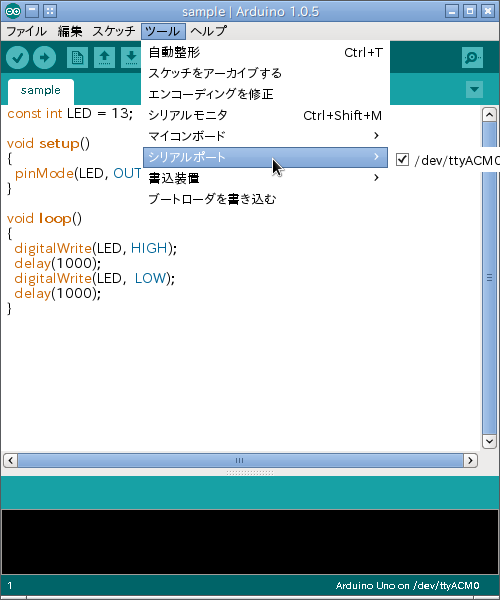Switch to the sample sketch tab
Image resolution: width=500 pixels, height=600 pixels.
click(41, 91)
